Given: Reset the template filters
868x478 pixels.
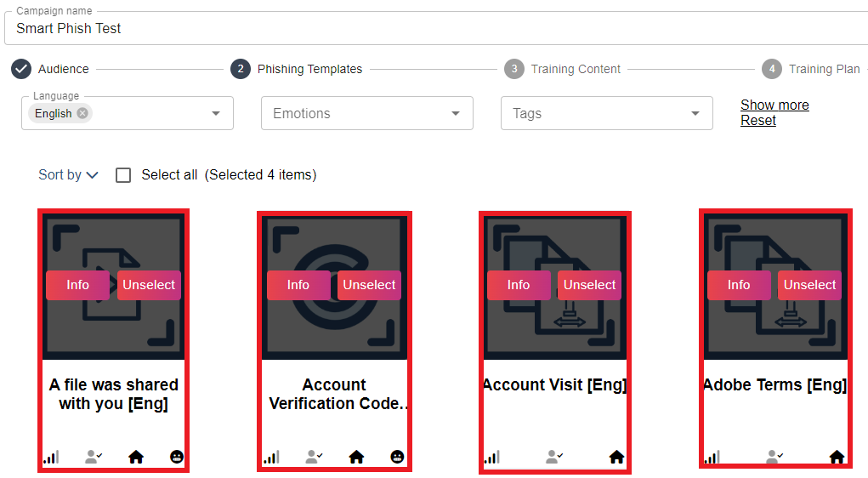Looking at the screenshot, I should (x=757, y=121).
